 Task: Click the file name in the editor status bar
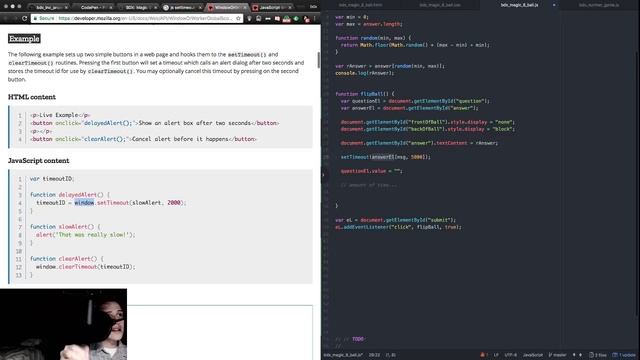pos(343,355)
